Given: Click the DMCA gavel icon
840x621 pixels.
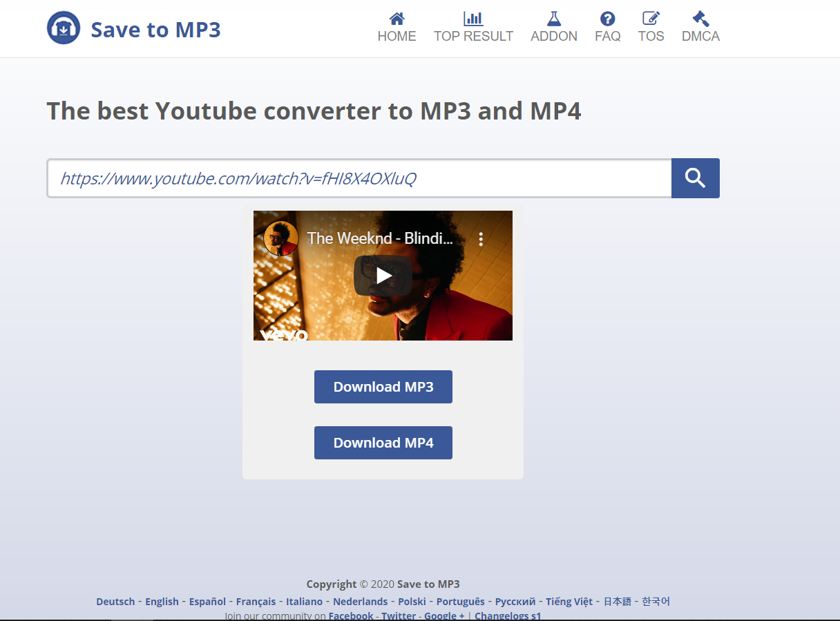Looking at the screenshot, I should tap(700, 19).
